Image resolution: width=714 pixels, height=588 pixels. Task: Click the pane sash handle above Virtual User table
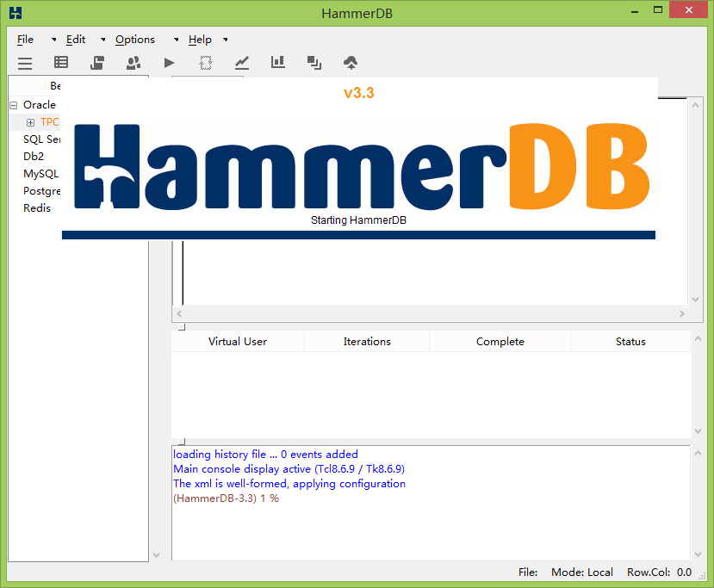tap(182, 327)
